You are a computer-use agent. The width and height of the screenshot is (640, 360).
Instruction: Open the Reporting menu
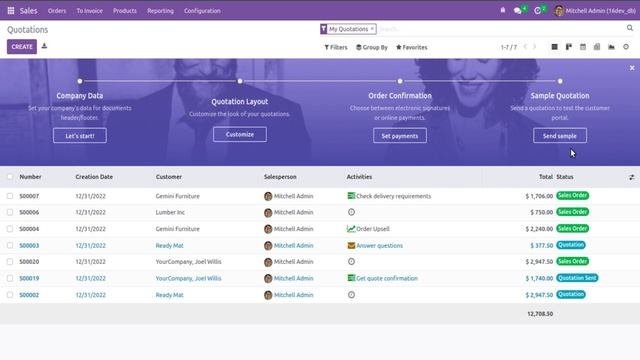pos(160,11)
